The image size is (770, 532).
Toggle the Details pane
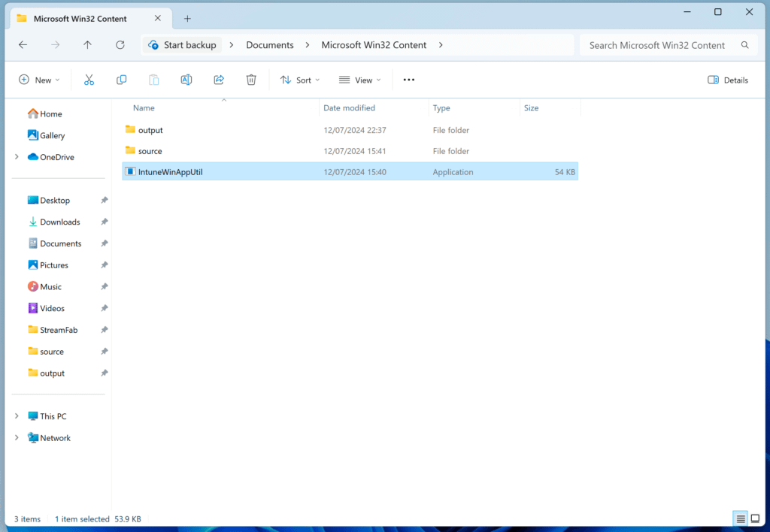click(x=728, y=80)
